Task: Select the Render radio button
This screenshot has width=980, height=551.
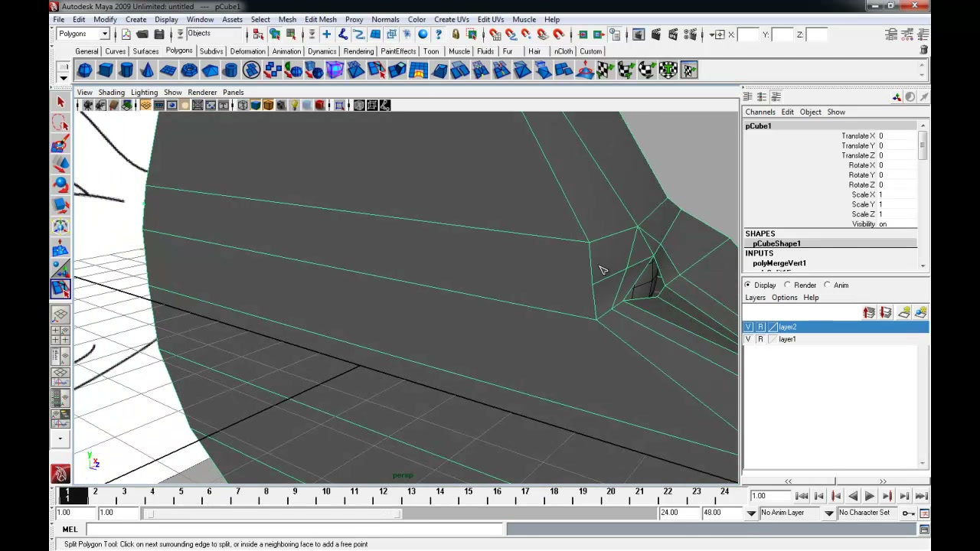Action: 800,285
